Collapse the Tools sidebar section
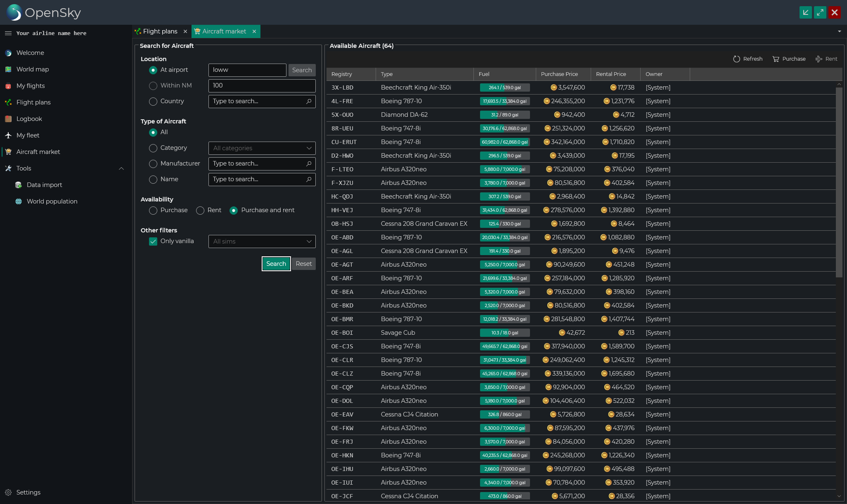 pos(121,168)
